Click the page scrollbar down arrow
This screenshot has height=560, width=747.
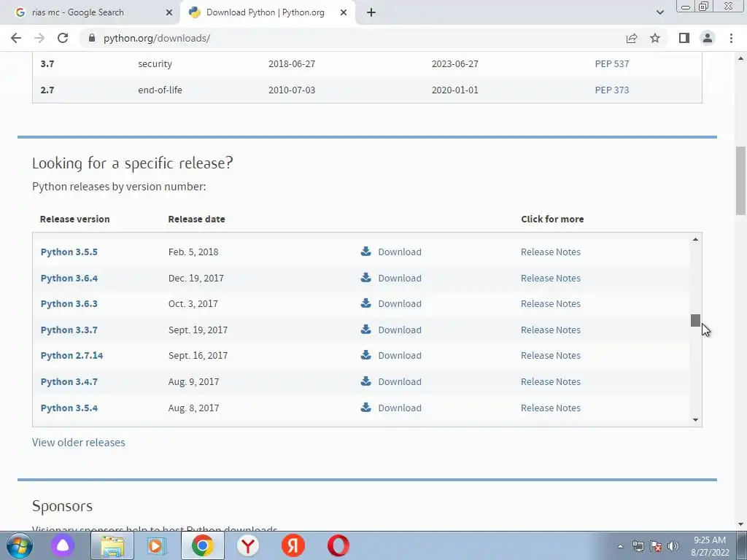coord(741,524)
